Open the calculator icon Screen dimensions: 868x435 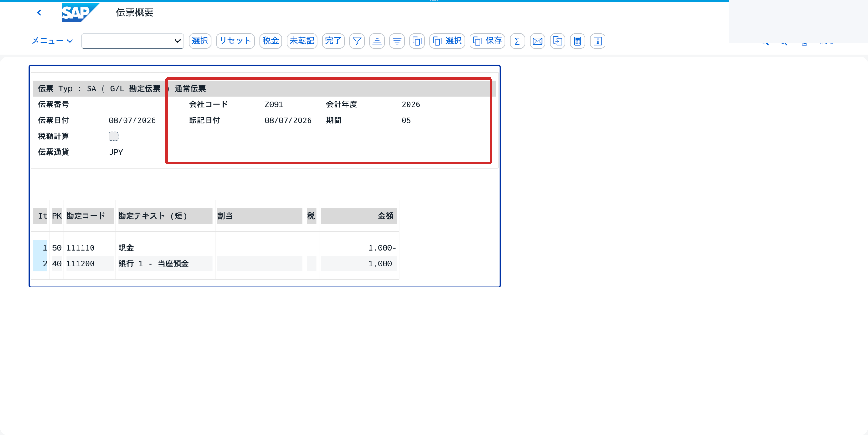[578, 41]
